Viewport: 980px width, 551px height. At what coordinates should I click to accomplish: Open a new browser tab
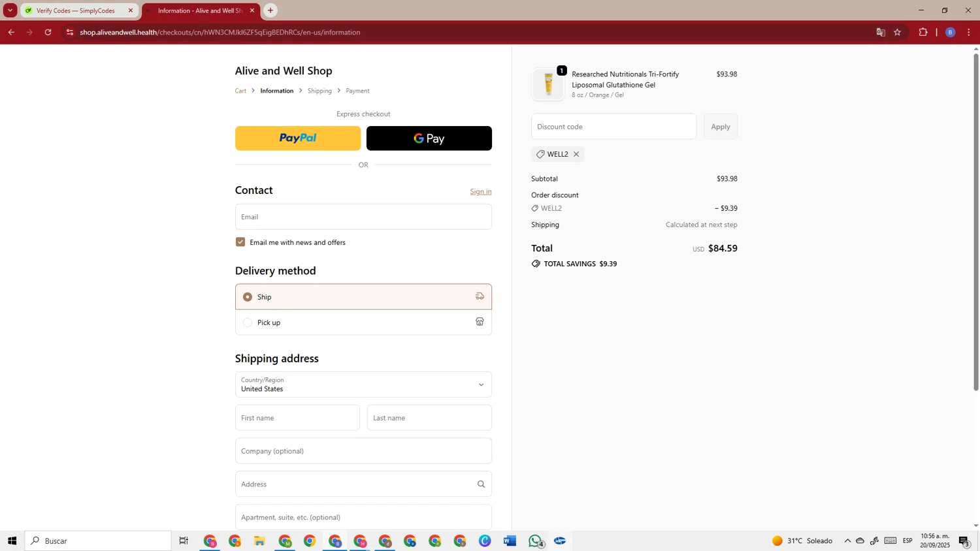pos(270,10)
